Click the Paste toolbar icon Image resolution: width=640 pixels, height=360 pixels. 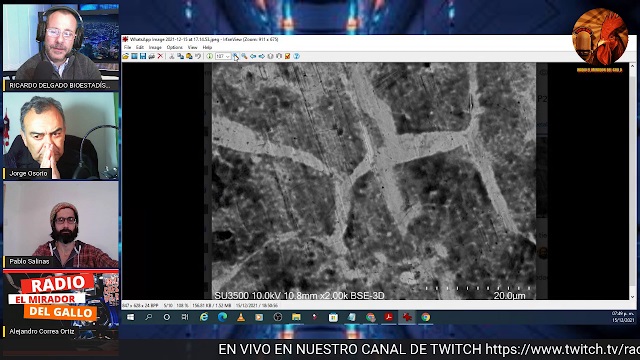pyautogui.click(x=189, y=56)
